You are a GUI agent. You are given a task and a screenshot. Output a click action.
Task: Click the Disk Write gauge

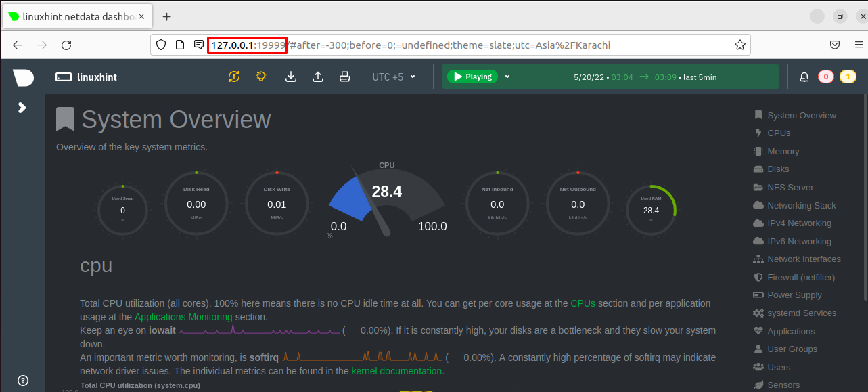pyautogui.click(x=277, y=202)
